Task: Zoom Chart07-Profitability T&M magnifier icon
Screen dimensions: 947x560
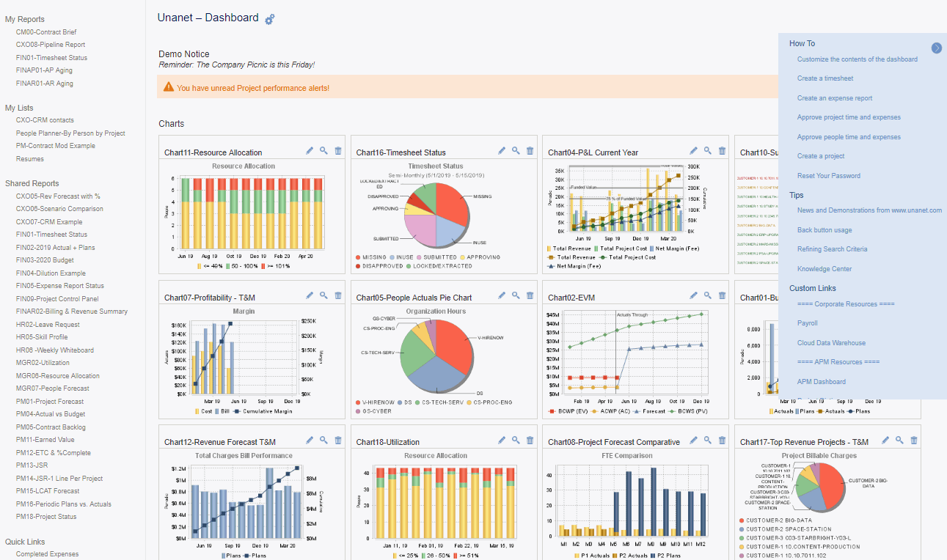Action: tap(323, 295)
